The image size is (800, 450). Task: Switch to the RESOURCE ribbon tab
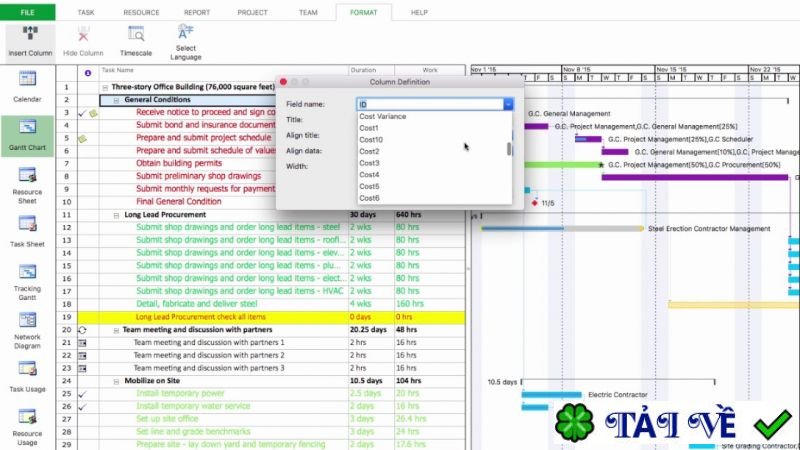click(141, 12)
